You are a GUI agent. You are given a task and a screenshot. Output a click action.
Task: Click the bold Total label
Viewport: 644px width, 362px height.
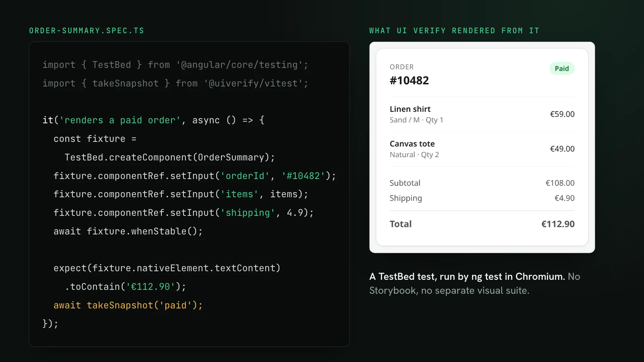click(x=401, y=224)
